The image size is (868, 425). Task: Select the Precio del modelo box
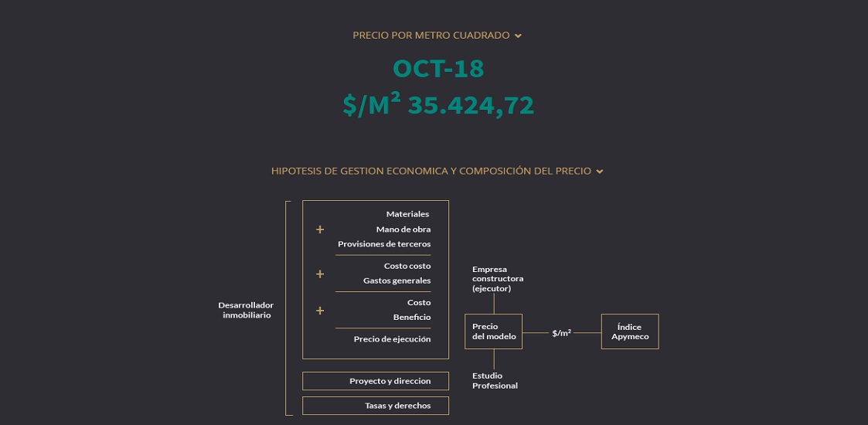tap(493, 331)
